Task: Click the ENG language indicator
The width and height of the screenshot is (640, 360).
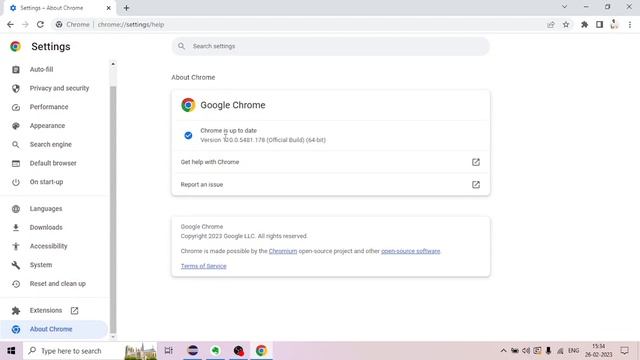Action: click(x=573, y=351)
